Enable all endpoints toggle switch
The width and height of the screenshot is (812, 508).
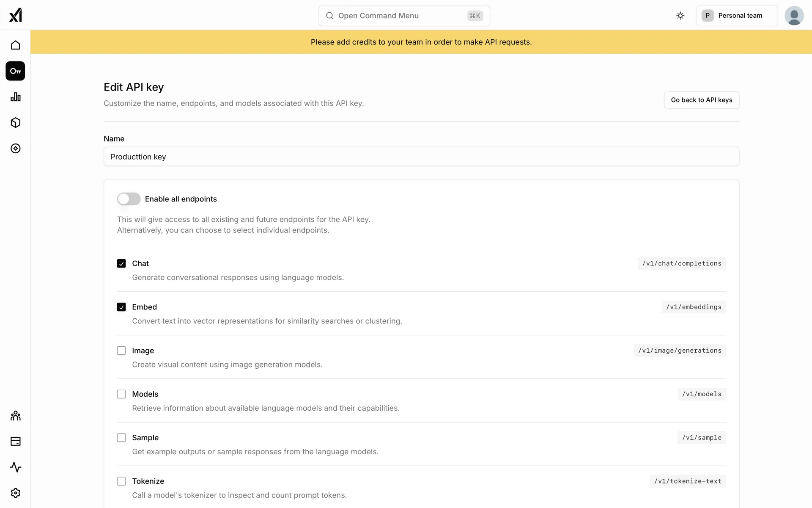[x=129, y=199]
